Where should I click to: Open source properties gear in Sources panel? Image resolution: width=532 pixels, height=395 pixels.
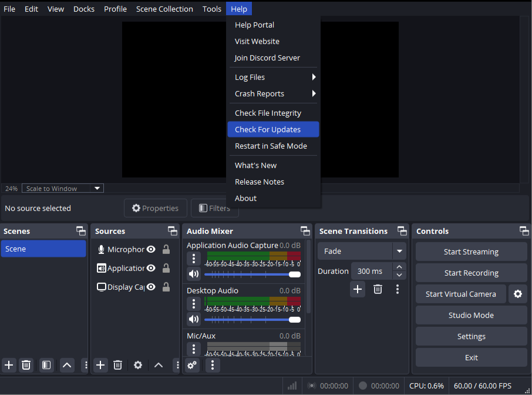point(138,365)
